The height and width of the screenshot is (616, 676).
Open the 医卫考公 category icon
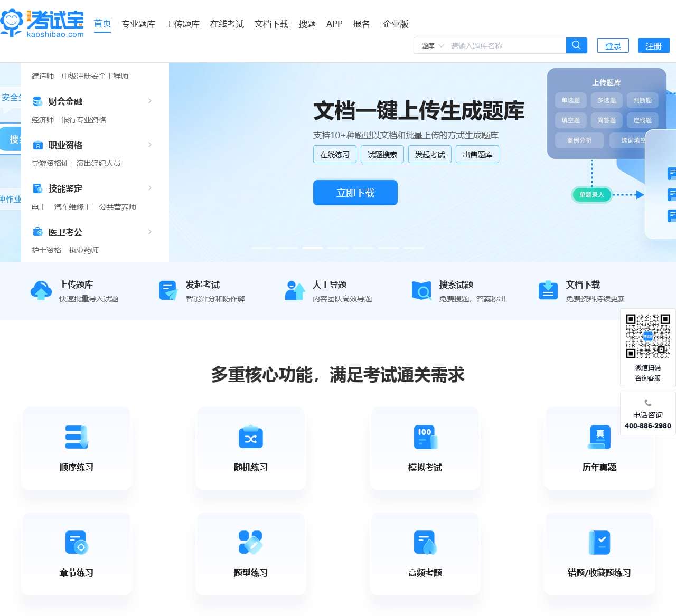coord(37,232)
